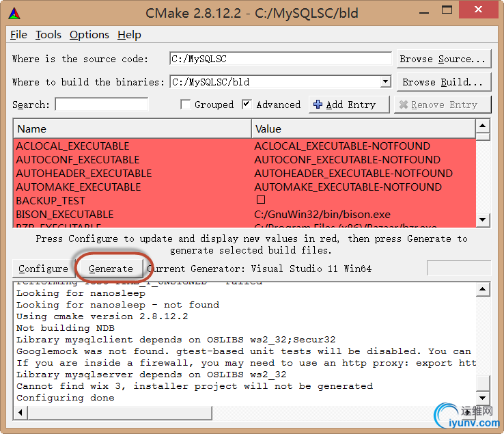Click the cache table scroll up arrow
The image size is (504, 434).
click(482, 126)
